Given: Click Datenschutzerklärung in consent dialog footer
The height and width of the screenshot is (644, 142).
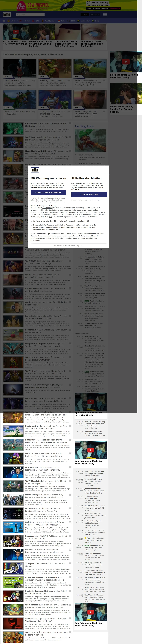Looking at the screenshot, I should click(x=71, y=246).
